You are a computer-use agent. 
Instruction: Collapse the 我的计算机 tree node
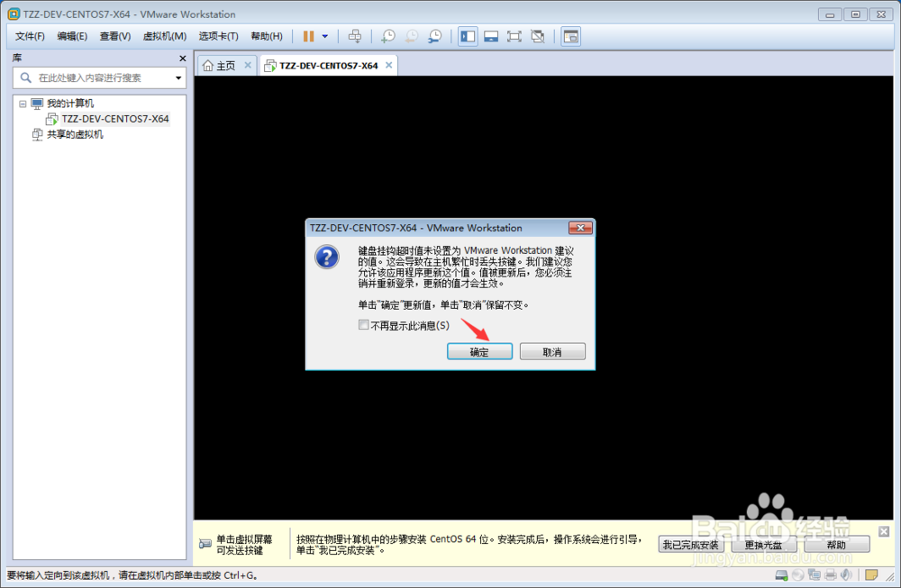pyautogui.click(x=23, y=104)
